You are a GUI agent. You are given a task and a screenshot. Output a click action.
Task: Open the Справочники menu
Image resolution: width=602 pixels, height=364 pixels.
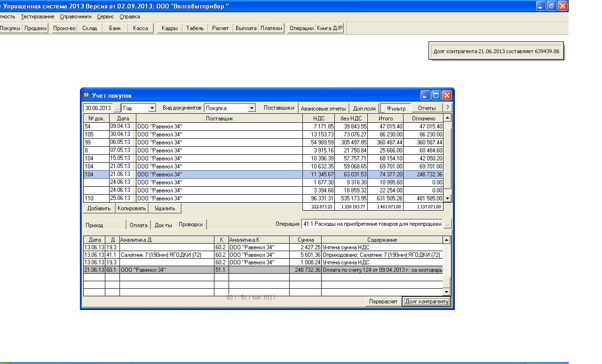(76, 16)
